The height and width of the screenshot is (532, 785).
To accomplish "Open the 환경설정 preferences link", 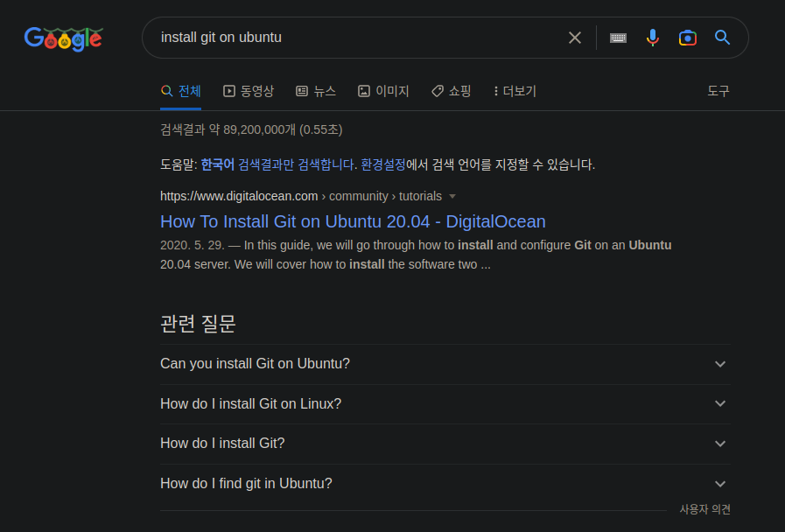I will click(x=383, y=164).
